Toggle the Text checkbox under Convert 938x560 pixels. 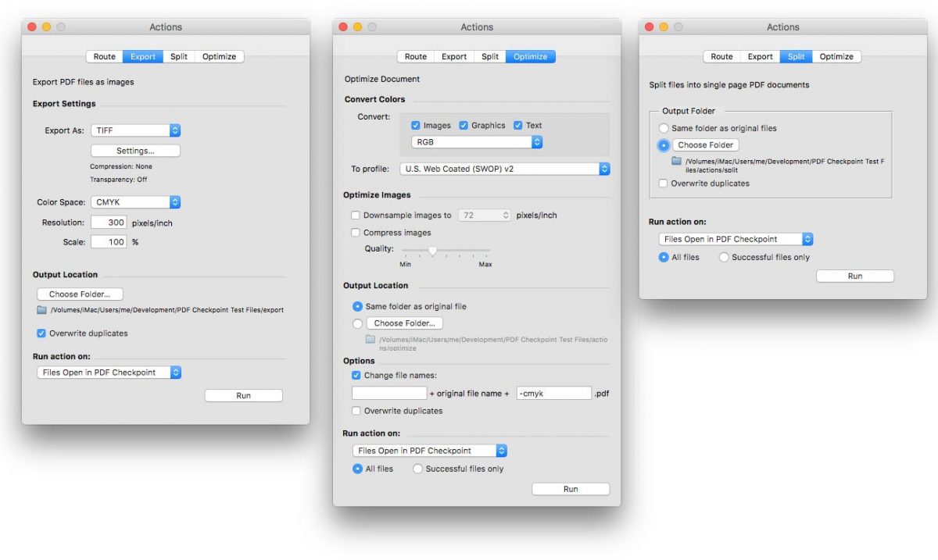tap(517, 125)
